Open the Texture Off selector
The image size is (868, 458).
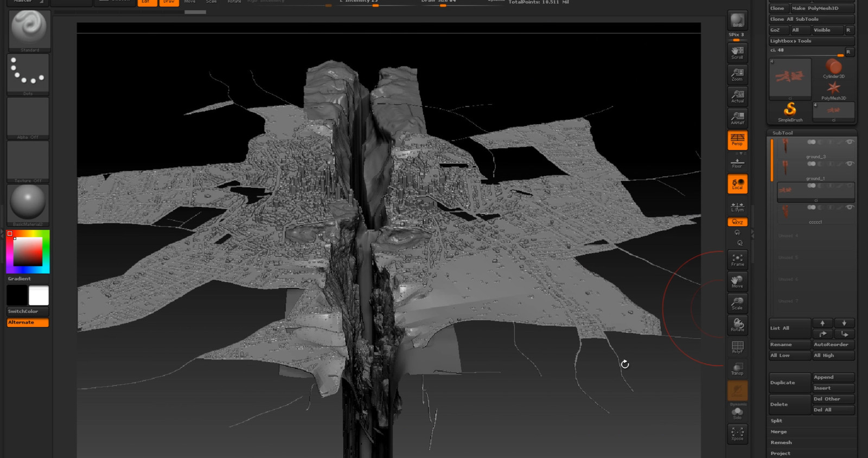point(28,161)
